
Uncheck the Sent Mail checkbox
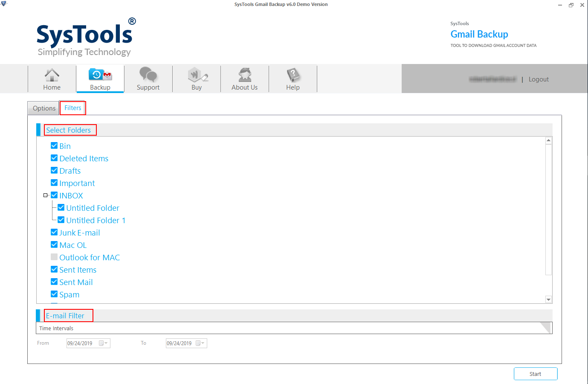point(54,282)
